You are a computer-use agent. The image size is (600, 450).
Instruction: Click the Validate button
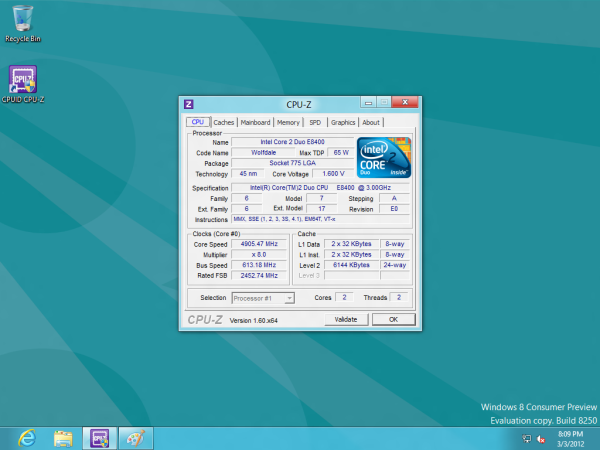coord(346,320)
